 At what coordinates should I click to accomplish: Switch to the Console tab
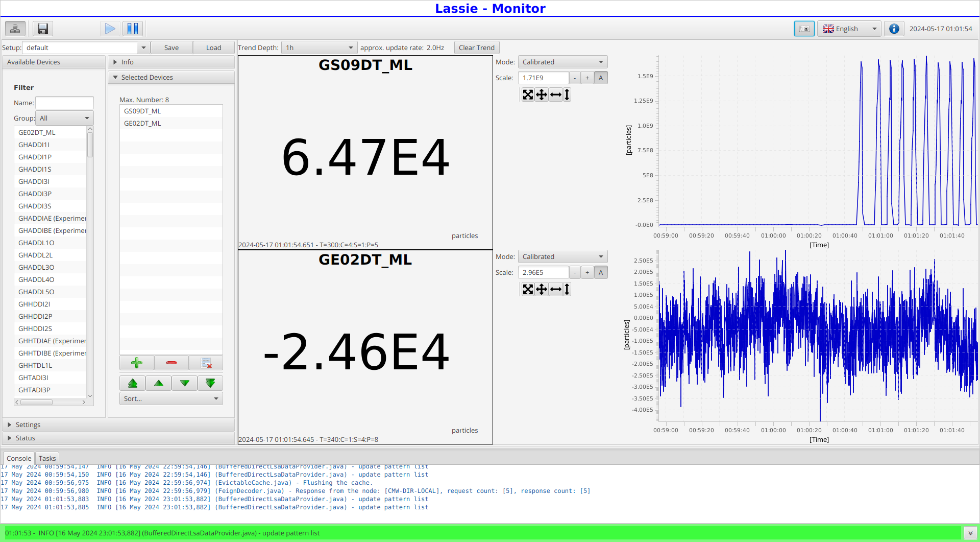click(x=19, y=458)
